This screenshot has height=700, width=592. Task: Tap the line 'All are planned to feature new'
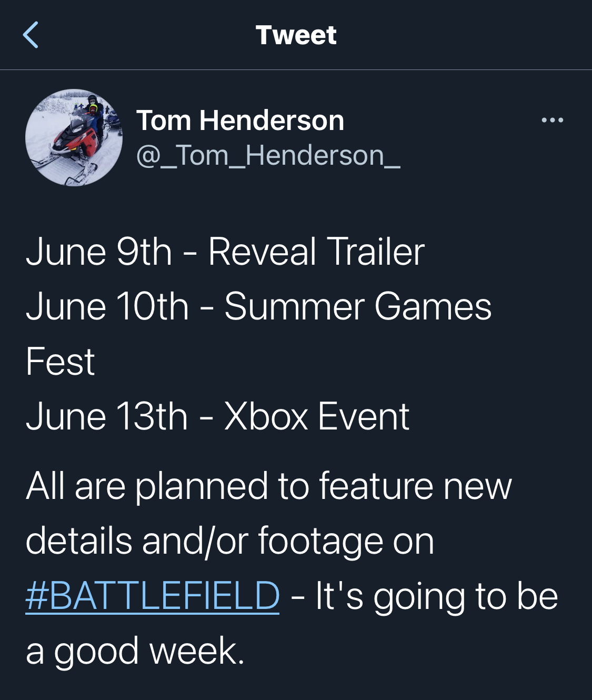click(x=269, y=486)
